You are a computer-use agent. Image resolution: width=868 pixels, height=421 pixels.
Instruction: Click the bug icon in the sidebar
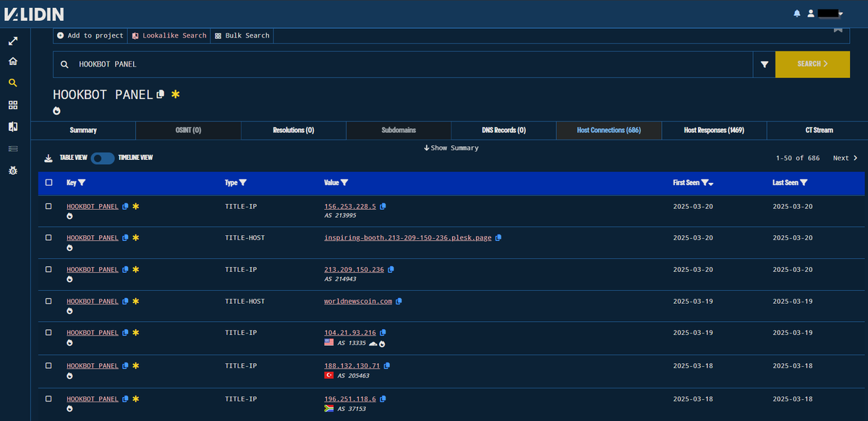click(x=13, y=170)
